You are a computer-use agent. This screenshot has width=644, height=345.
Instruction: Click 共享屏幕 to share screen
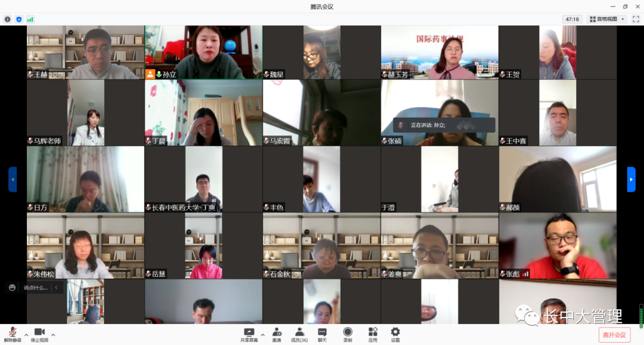pos(249,334)
